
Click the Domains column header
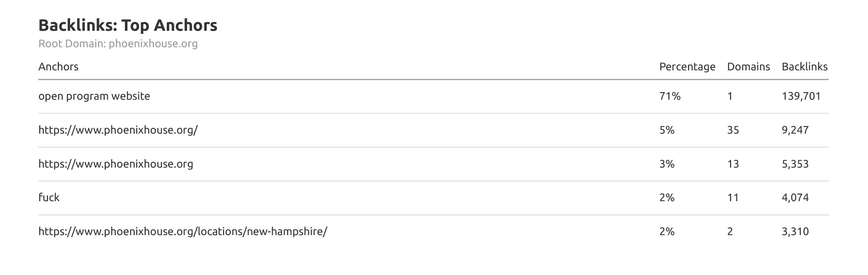coord(748,67)
